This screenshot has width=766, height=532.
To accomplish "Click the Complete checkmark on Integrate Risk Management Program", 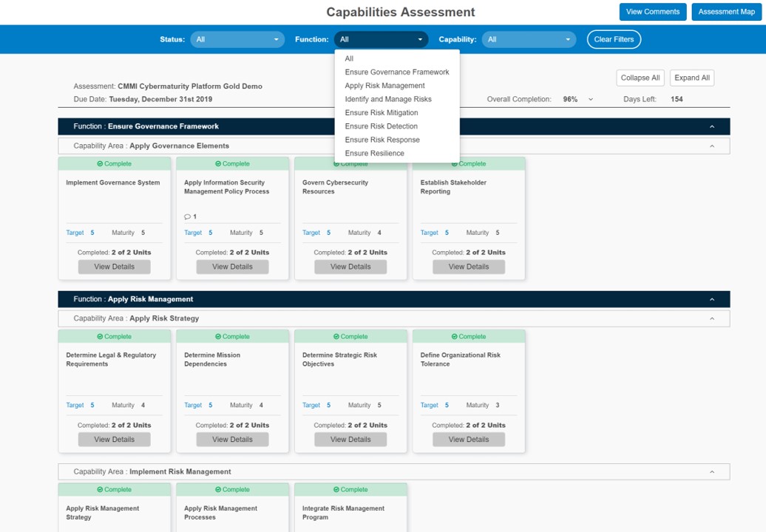I will [x=350, y=489].
